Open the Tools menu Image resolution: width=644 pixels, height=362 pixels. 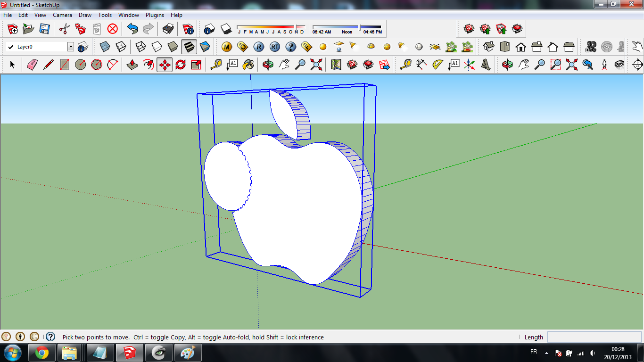pos(105,15)
